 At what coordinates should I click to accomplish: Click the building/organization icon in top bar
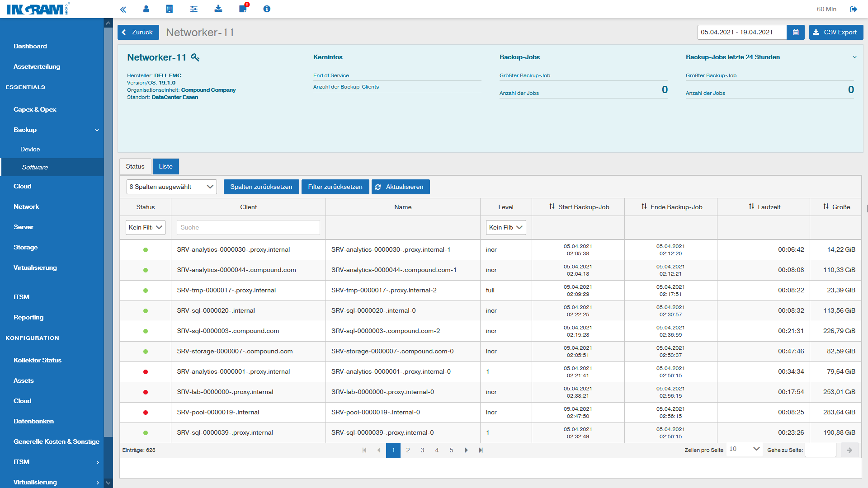pos(170,9)
